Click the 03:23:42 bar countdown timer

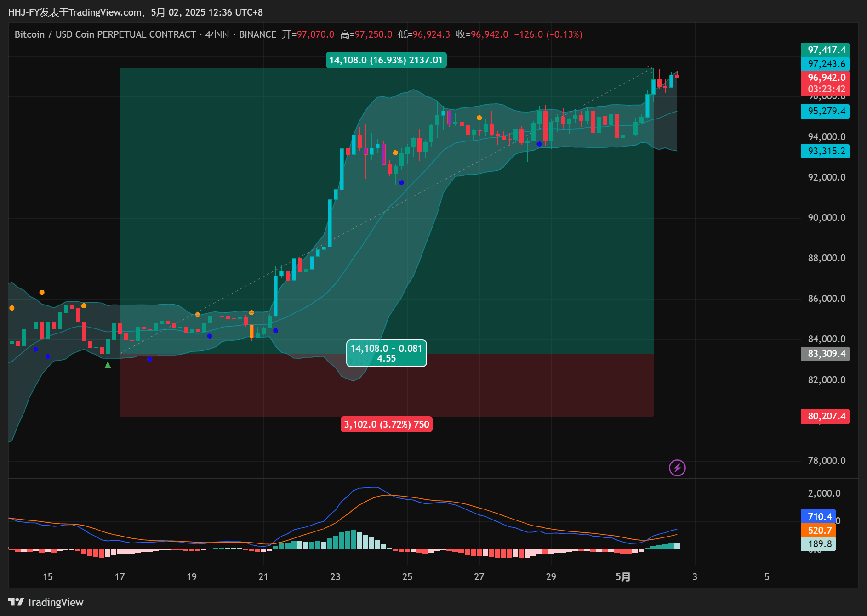point(826,89)
